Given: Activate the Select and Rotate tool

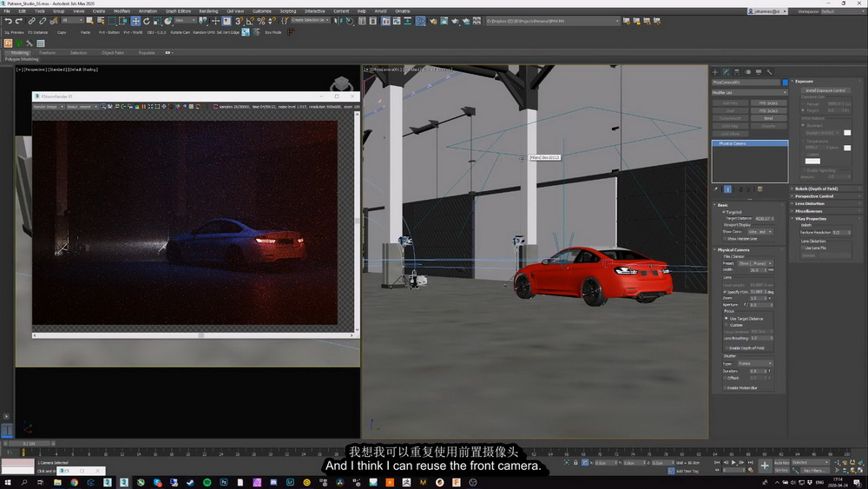Looking at the screenshot, I should [x=146, y=21].
